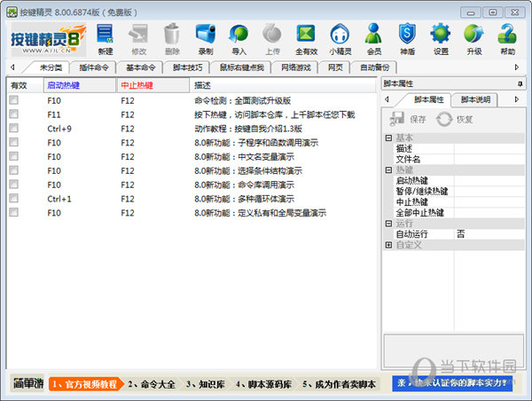Collapse the 热键 property group
Viewport: 532px width, 401px height.
(x=389, y=169)
